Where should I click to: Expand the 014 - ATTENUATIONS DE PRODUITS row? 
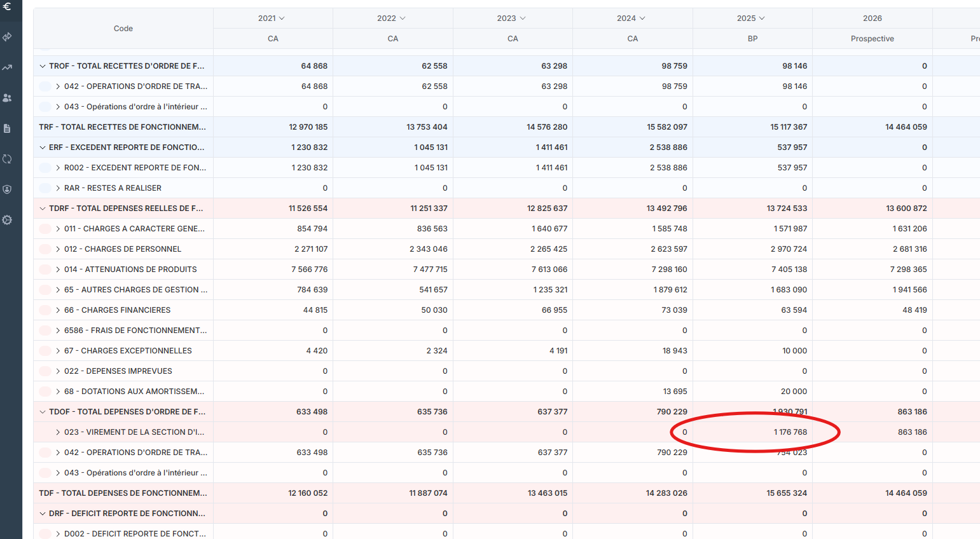point(58,269)
